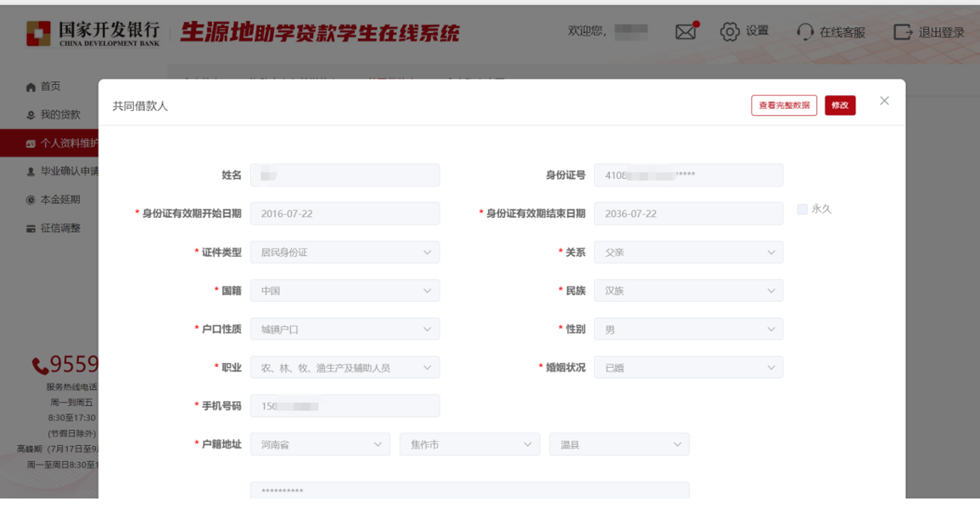Toggle the 永久 checkbox
980x518 pixels.
(803, 209)
